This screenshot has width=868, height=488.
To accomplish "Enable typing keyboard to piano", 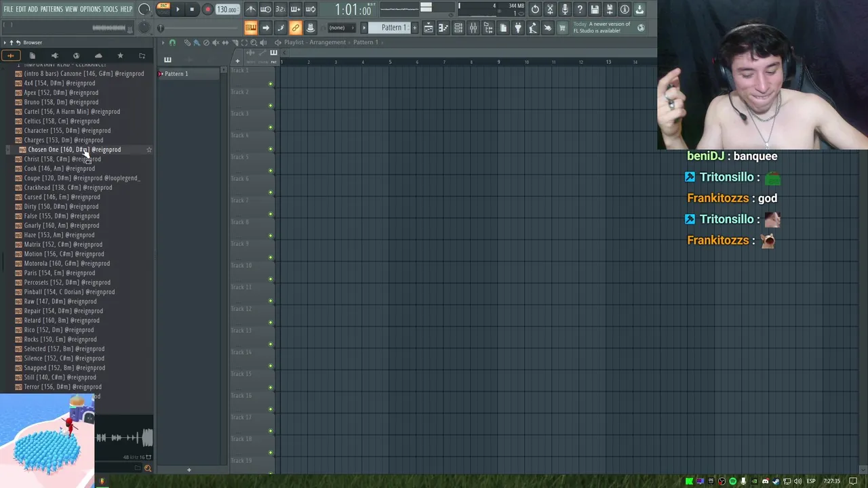I will pos(251,28).
